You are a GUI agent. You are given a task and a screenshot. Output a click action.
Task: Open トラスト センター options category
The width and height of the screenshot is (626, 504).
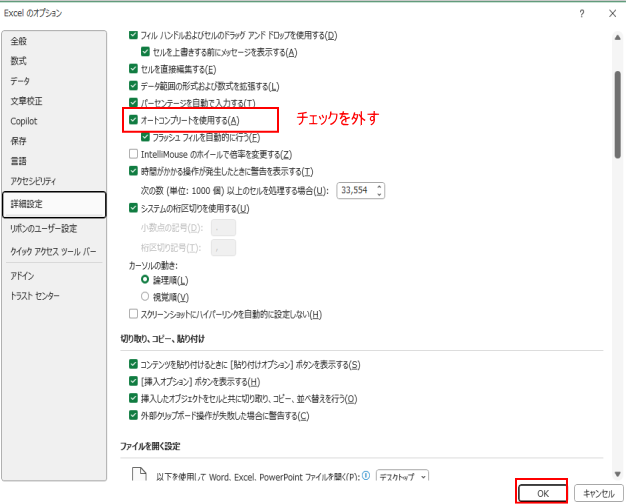click(x=54, y=296)
